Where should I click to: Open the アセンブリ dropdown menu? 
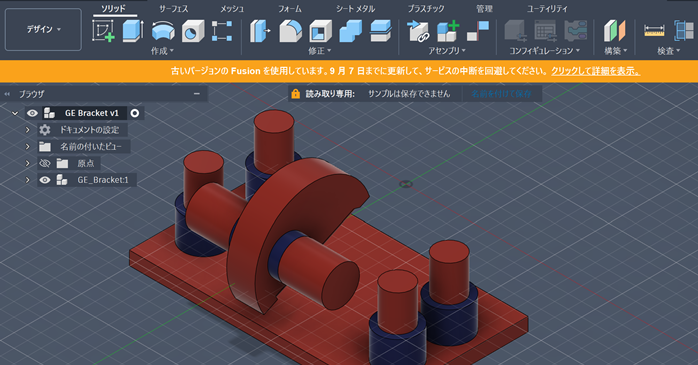(x=447, y=51)
